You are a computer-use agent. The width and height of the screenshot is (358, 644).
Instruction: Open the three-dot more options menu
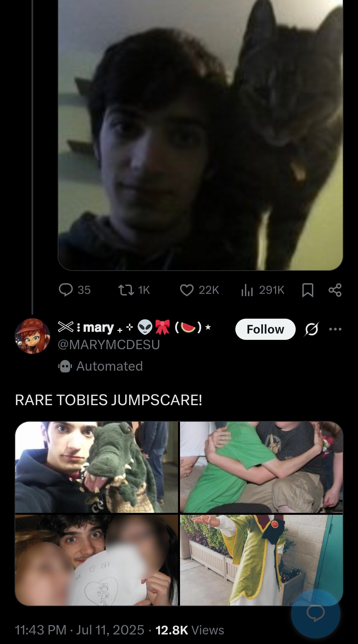[335, 329]
